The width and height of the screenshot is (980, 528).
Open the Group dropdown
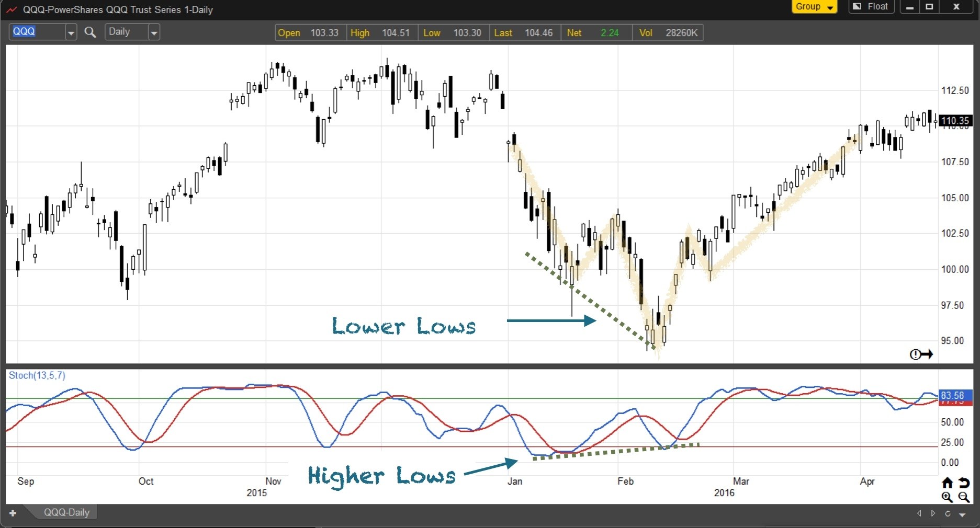coord(814,7)
